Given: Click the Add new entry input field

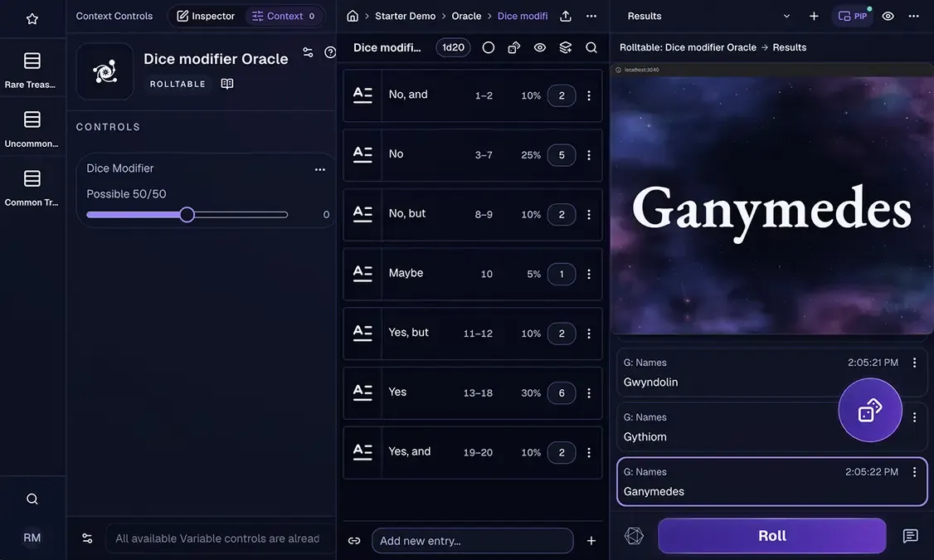Looking at the screenshot, I should coord(472,540).
